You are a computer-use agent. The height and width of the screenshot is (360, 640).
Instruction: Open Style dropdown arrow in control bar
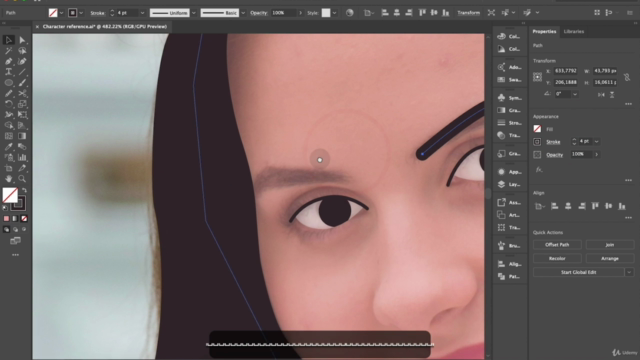(x=334, y=13)
